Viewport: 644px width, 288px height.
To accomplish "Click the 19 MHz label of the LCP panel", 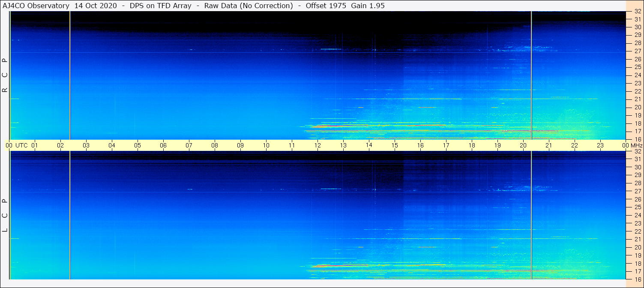I will pyautogui.click(x=638, y=255).
